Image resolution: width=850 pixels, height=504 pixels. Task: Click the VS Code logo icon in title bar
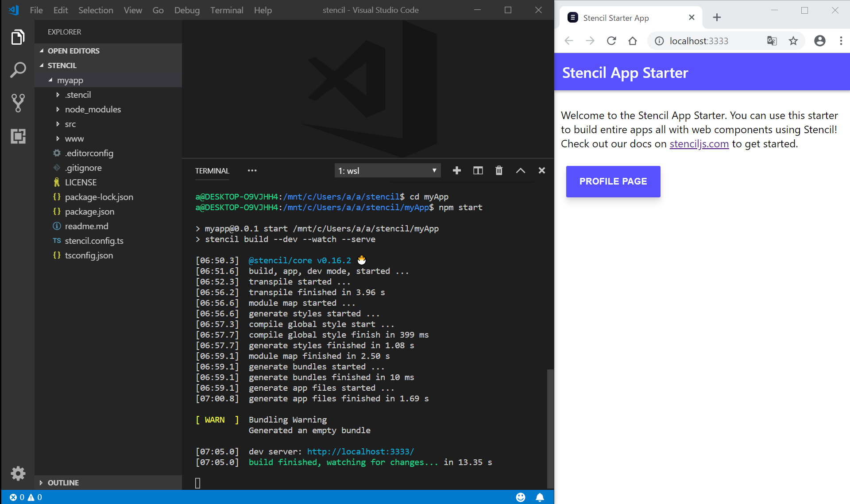point(13,10)
